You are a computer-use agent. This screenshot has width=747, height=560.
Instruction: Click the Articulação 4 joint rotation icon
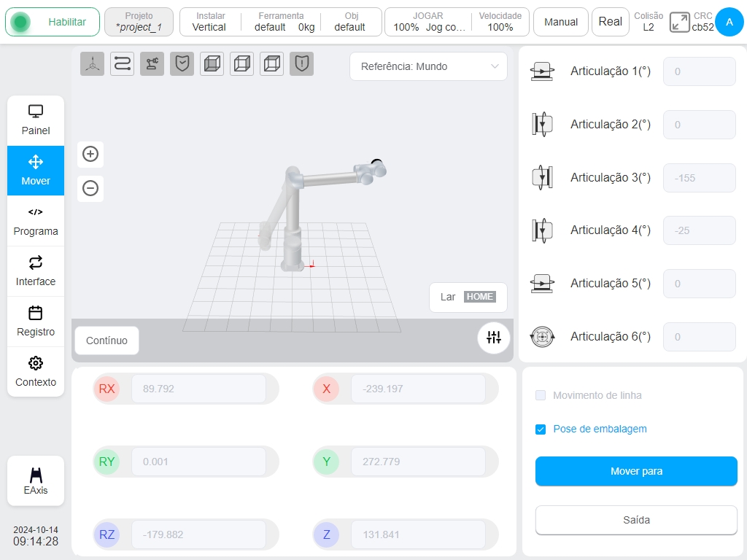coord(542,230)
